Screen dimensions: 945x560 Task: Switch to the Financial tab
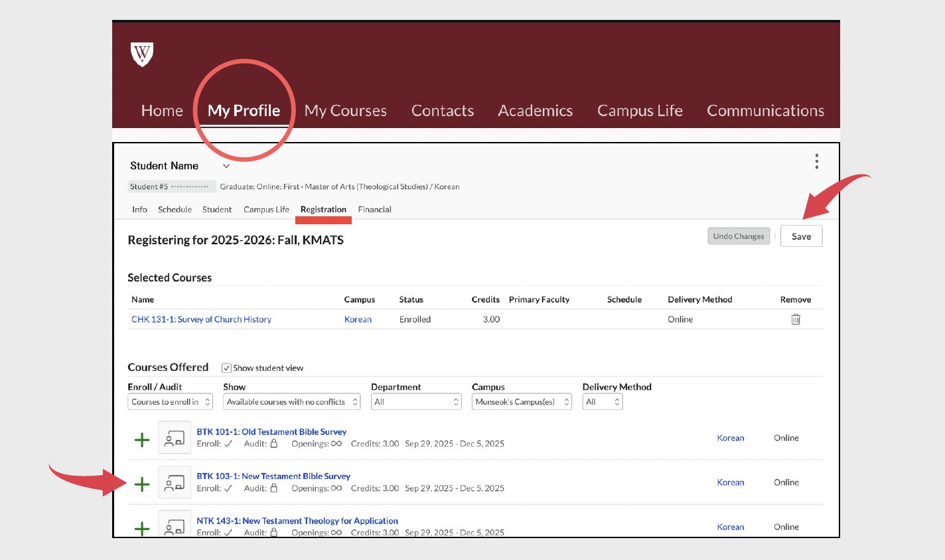[x=374, y=210]
